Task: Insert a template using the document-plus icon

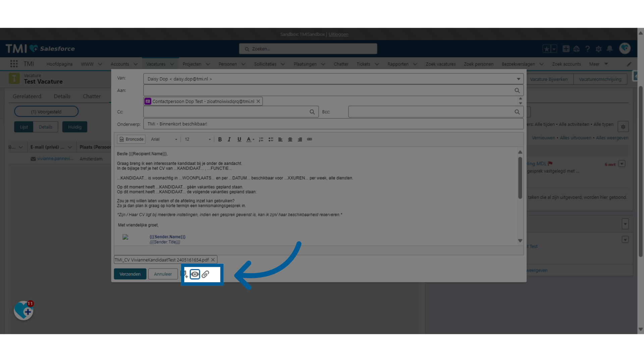Action: pos(185,274)
